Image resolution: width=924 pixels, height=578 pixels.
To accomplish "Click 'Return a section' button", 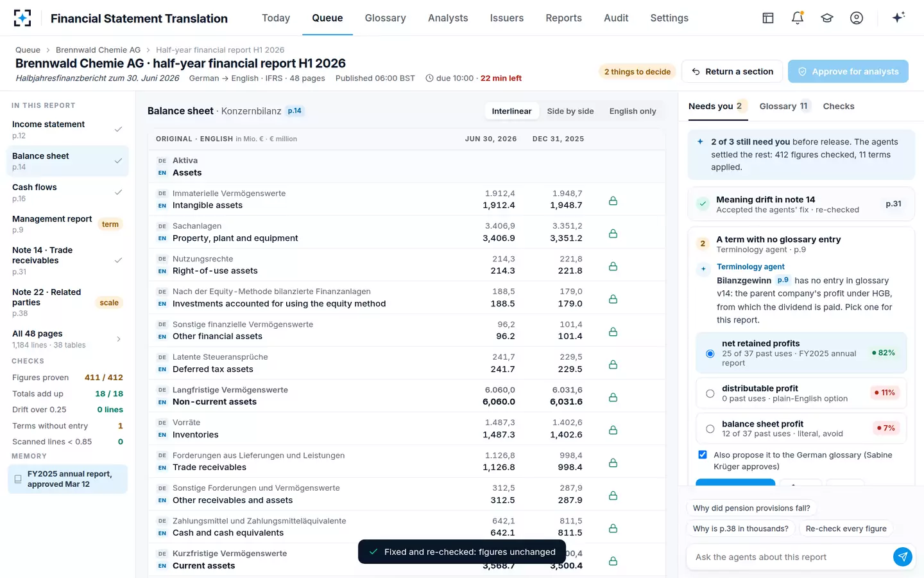I will point(732,71).
